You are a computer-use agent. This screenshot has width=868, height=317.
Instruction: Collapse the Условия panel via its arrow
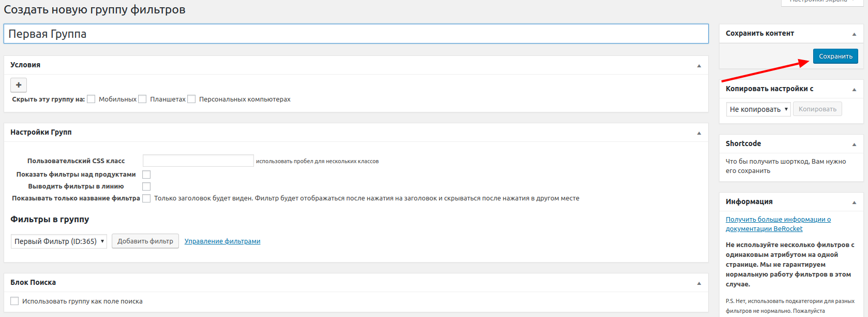pos(699,66)
